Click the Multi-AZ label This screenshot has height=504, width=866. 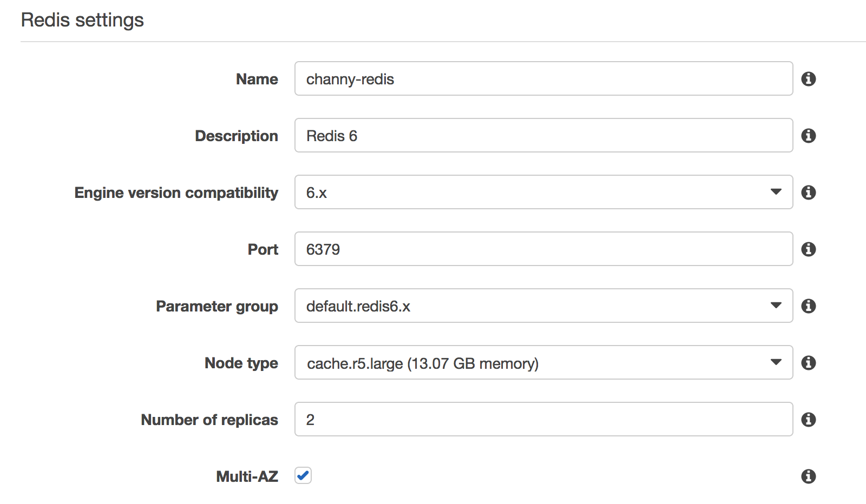tap(247, 476)
